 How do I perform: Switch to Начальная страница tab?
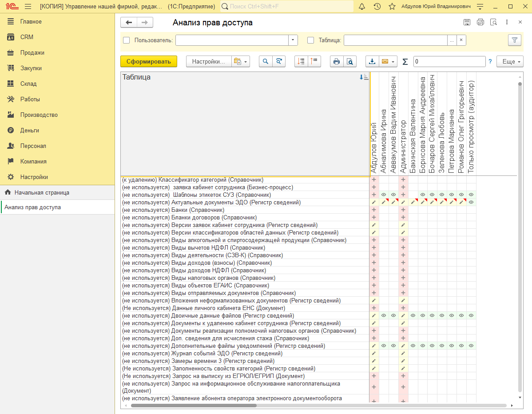tap(42, 192)
